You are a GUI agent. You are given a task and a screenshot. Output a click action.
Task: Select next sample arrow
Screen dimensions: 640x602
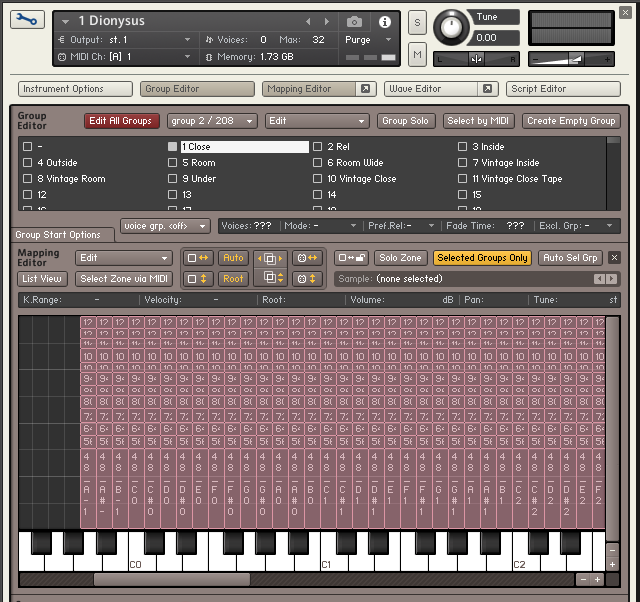(x=611, y=279)
